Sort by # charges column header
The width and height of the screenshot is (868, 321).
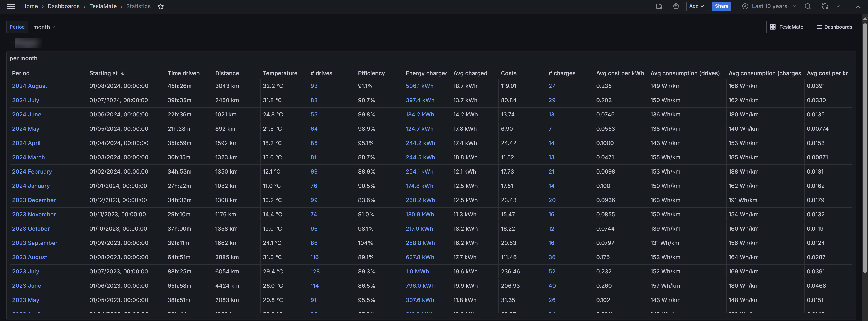click(x=562, y=73)
